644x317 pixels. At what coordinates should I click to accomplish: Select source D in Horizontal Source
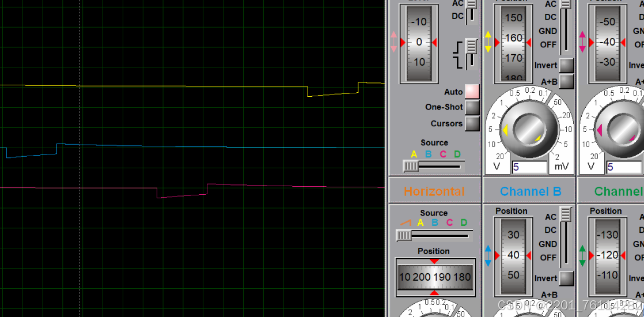(x=464, y=222)
